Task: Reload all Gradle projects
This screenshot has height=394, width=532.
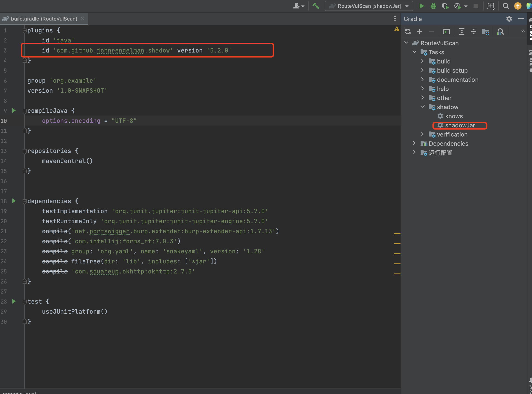Action: pos(408,32)
